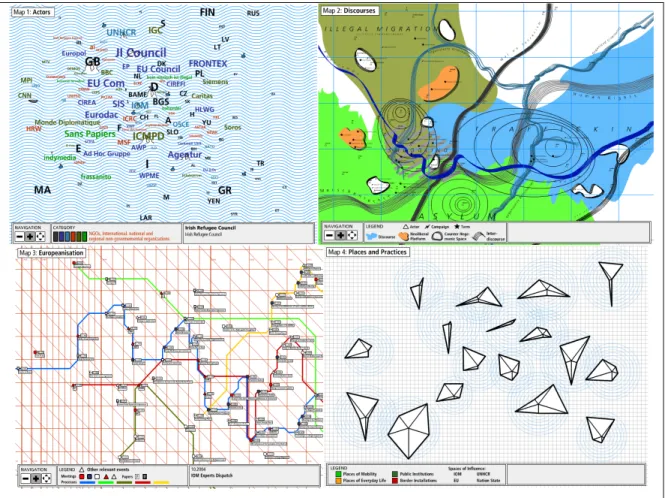This screenshot has height=498, width=665.
Task: Select the EU Com actor label
Action: (x=106, y=84)
